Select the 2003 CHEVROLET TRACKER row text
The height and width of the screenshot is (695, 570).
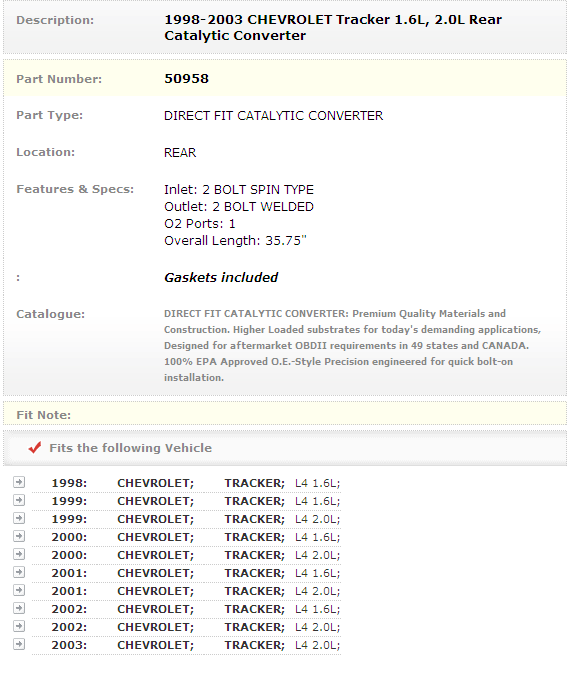195,645
